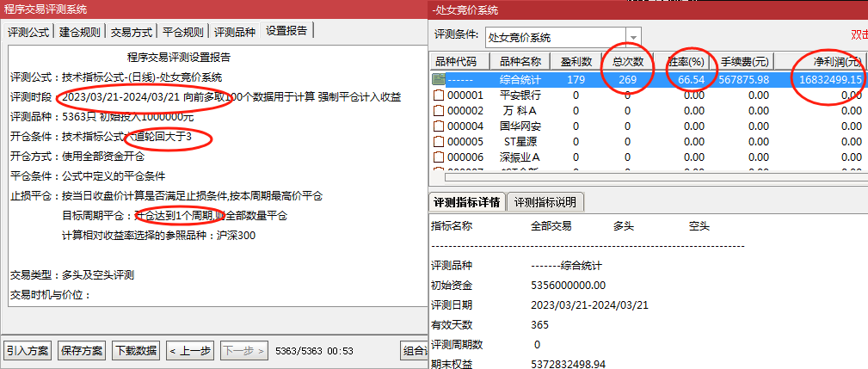Click the 程序交易评测设置报告 heading
The image size is (868, 369).
pyautogui.click(x=179, y=57)
